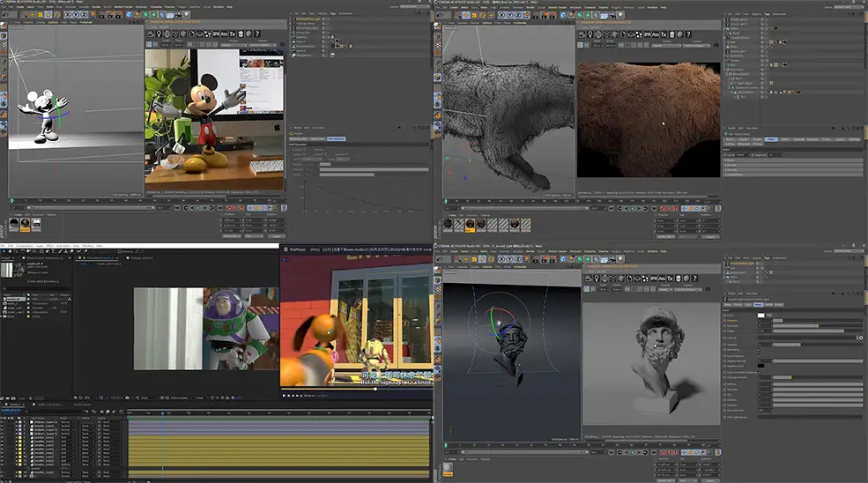Viewport: 868px width, 483px height.
Task: Click the Apply button in the Mickey scene's coordinates panel
Action: click(x=276, y=236)
